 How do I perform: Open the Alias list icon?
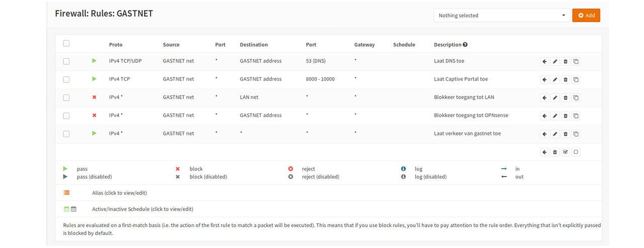click(67, 193)
